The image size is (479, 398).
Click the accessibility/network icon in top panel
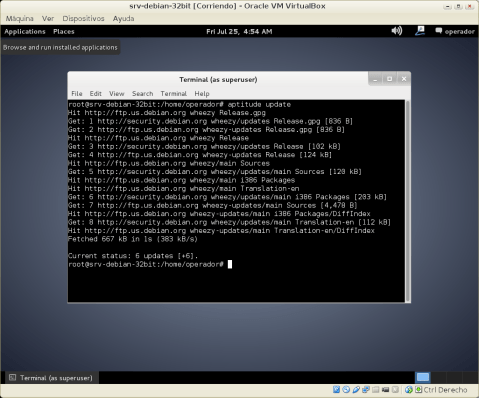point(420,31)
